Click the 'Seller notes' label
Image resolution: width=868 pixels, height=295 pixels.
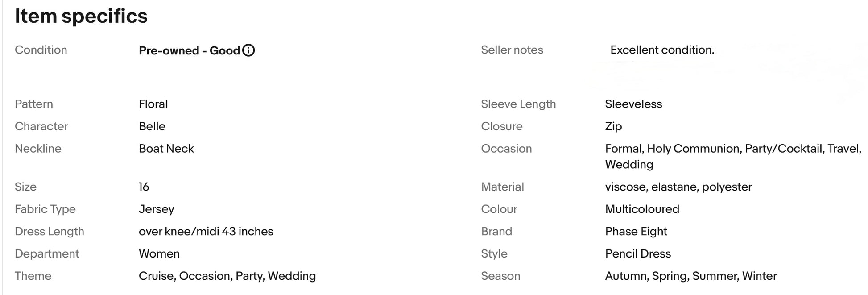tap(512, 50)
